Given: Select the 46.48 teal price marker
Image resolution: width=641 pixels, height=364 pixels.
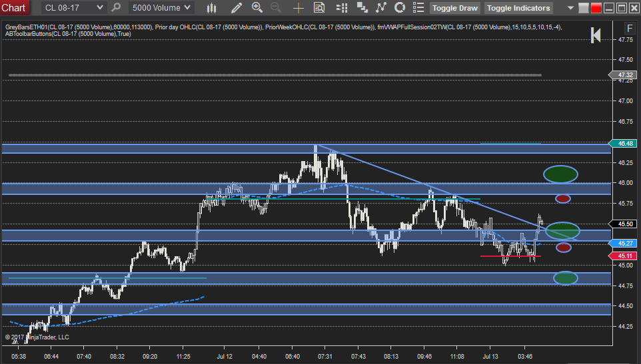Looking at the screenshot, I should point(622,144).
